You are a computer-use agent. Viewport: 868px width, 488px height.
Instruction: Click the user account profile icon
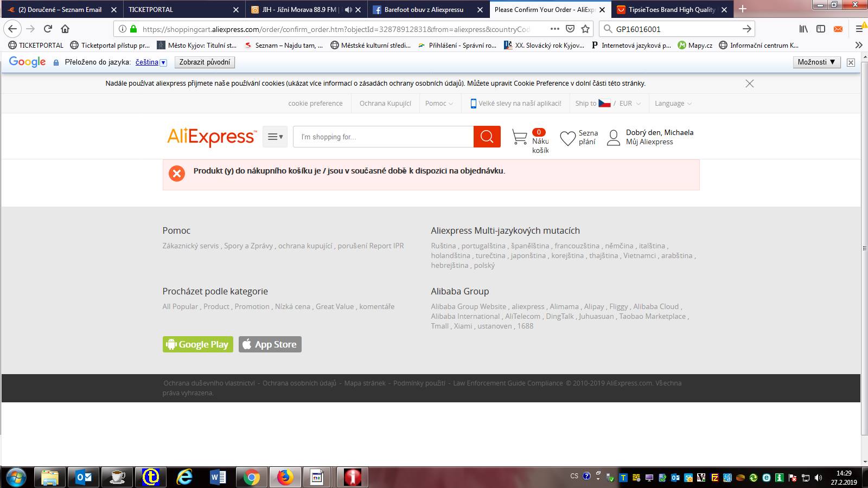[x=613, y=138]
